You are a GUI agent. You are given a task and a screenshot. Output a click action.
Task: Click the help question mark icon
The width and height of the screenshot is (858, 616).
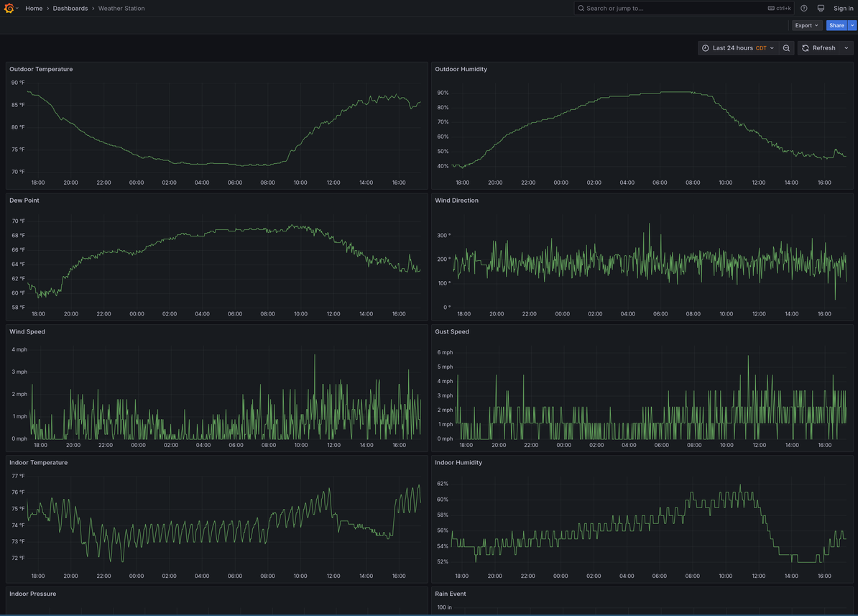coord(803,9)
